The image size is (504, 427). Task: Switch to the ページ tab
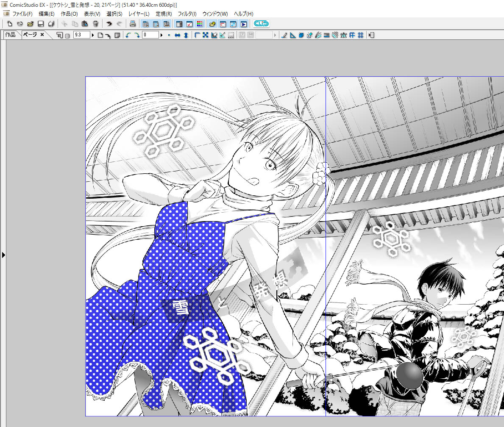coord(30,35)
